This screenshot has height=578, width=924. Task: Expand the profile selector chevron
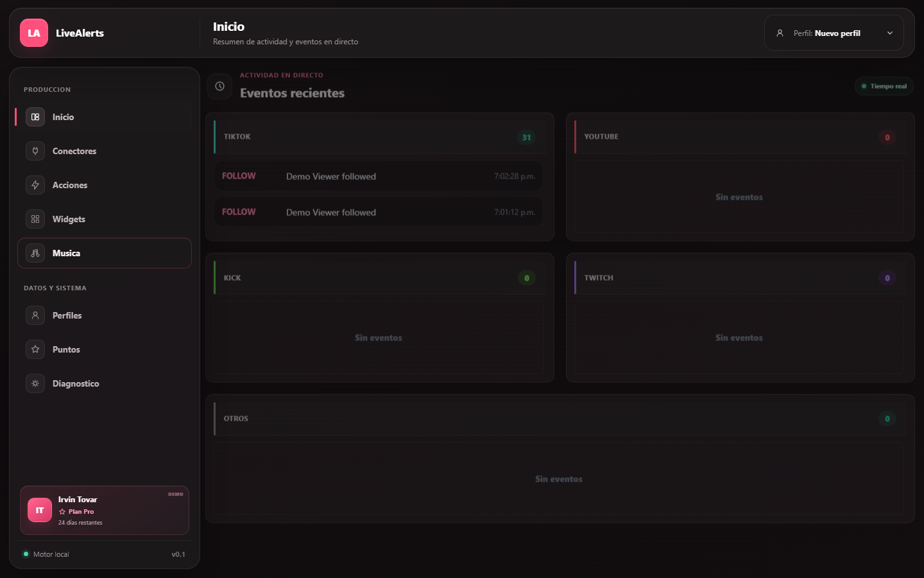click(890, 33)
